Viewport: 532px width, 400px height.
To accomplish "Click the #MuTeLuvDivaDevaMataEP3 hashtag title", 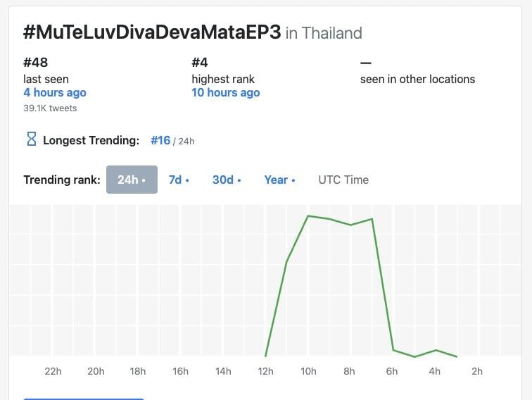I will click(152, 32).
